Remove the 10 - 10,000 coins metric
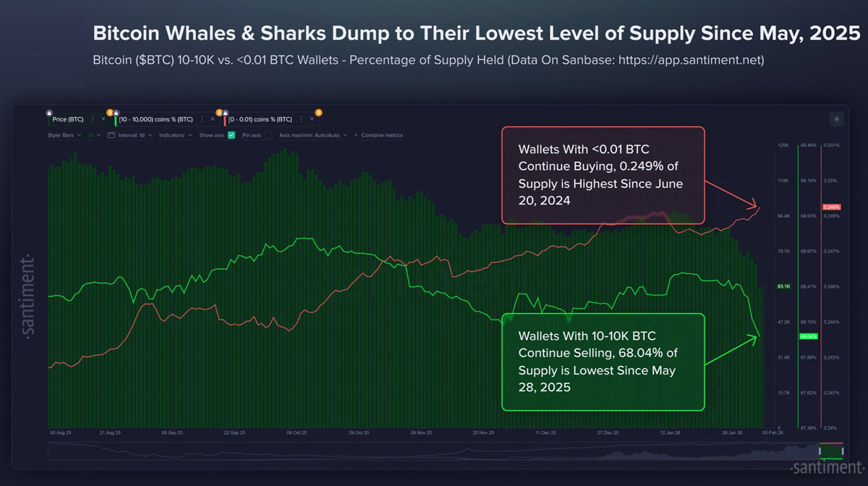Image resolution: width=868 pixels, height=486 pixels. pos(212,119)
